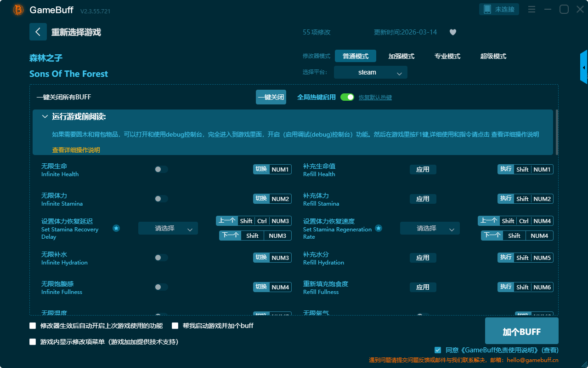Uncheck the GameBuff disclaimer agreement checkbox
The height and width of the screenshot is (368, 588).
438,350
